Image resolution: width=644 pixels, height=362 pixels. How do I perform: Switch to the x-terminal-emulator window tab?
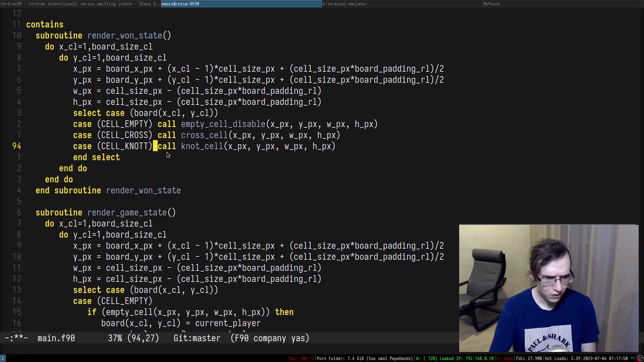coord(344,4)
